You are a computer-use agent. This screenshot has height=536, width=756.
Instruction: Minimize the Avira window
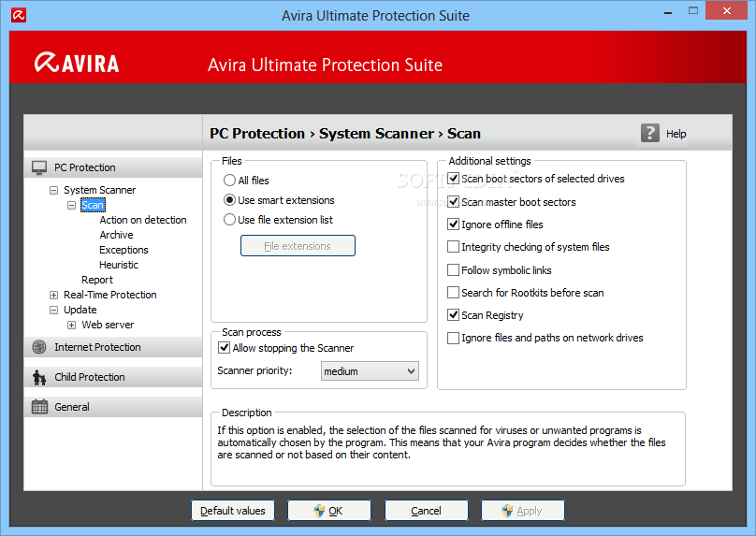(x=668, y=11)
